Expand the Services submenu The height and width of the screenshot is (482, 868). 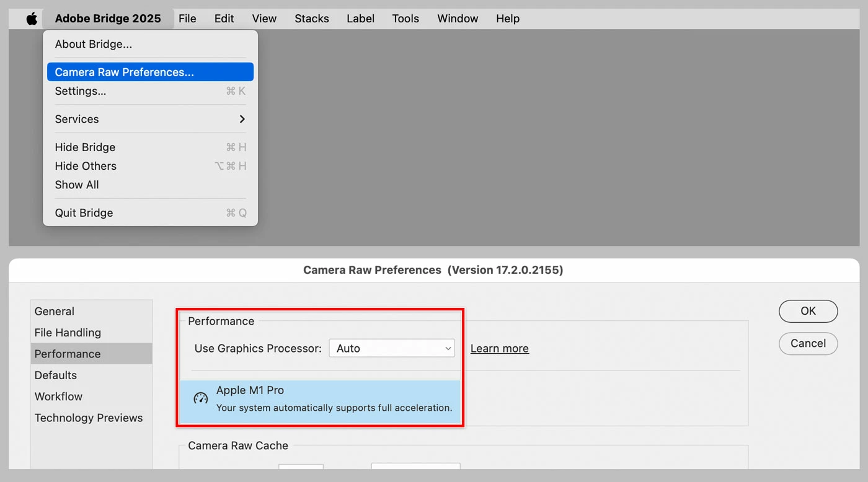pos(150,119)
